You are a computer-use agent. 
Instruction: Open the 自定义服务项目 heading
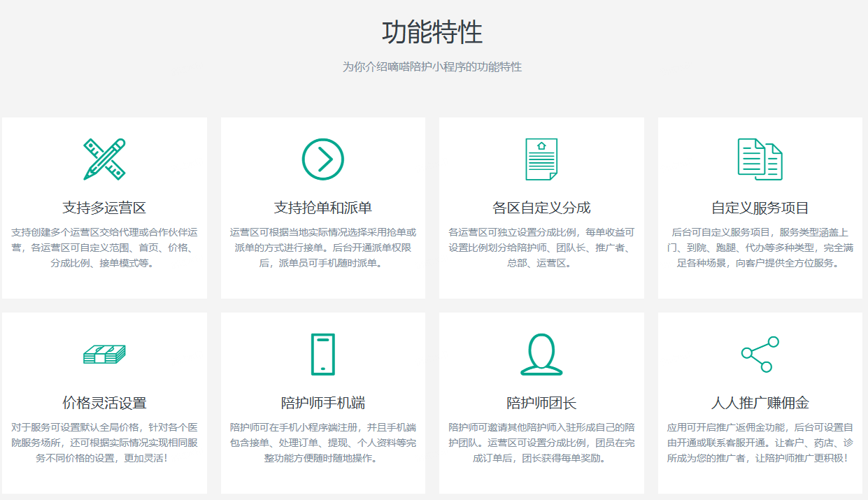[x=760, y=208]
